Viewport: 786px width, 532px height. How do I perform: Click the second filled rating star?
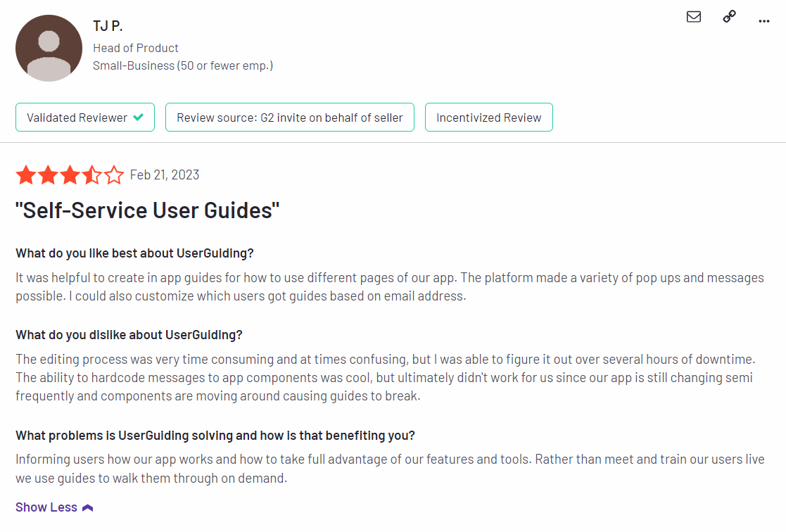point(48,175)
